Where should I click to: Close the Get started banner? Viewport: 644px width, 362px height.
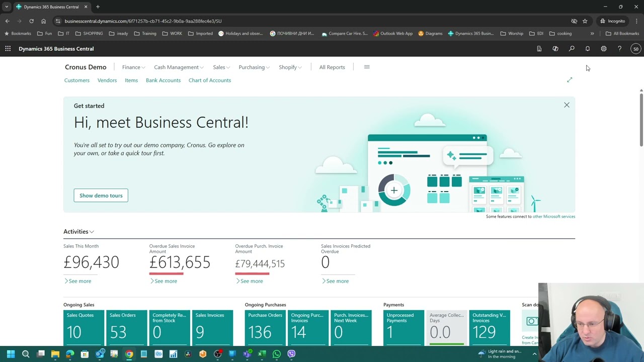[x=567, y=105]
